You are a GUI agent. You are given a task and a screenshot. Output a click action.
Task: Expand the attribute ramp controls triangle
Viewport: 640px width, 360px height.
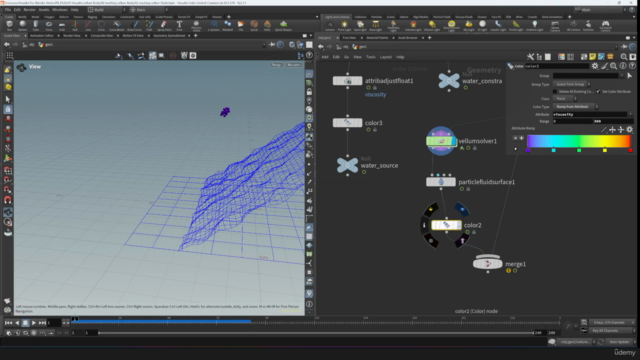coord(516,149)
